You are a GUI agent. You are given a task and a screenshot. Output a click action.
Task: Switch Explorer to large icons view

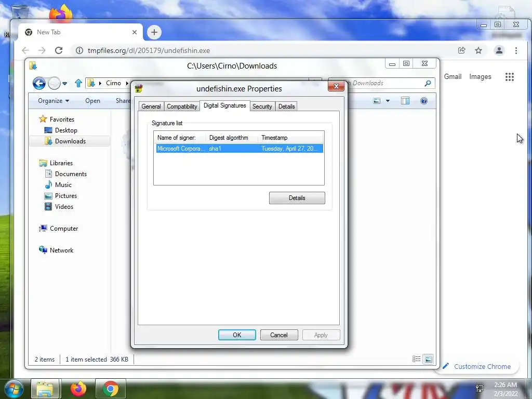point(429,359)
